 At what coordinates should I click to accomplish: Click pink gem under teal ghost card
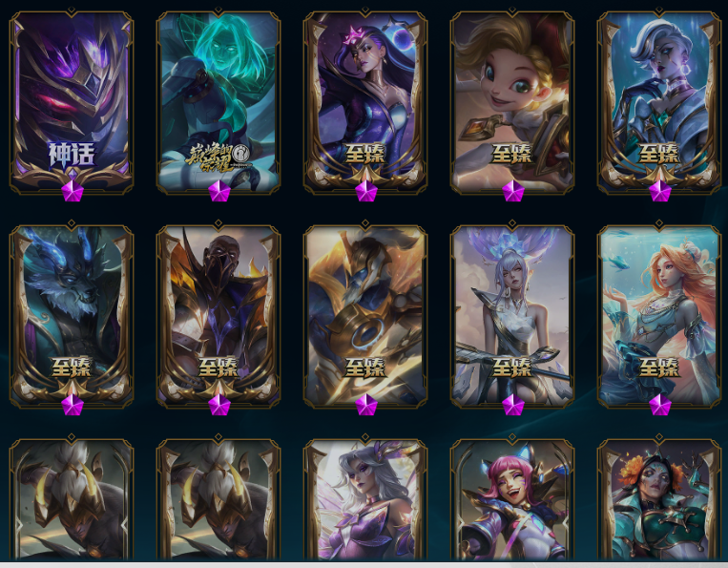pos(219,191)
